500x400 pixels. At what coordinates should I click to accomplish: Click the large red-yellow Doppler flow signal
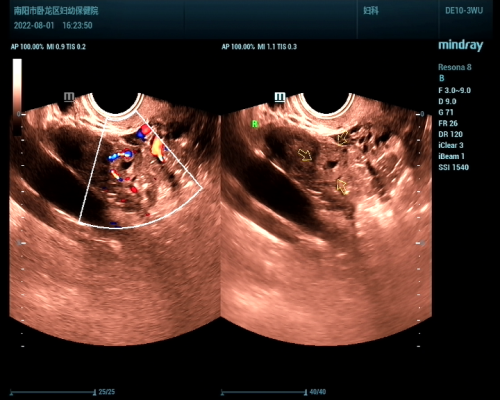[157, 147]
